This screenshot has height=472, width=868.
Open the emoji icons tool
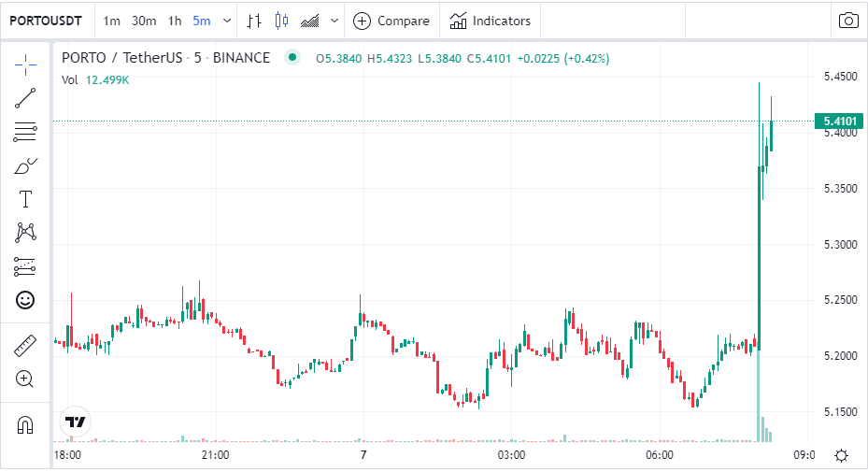[x=25, y=300]
